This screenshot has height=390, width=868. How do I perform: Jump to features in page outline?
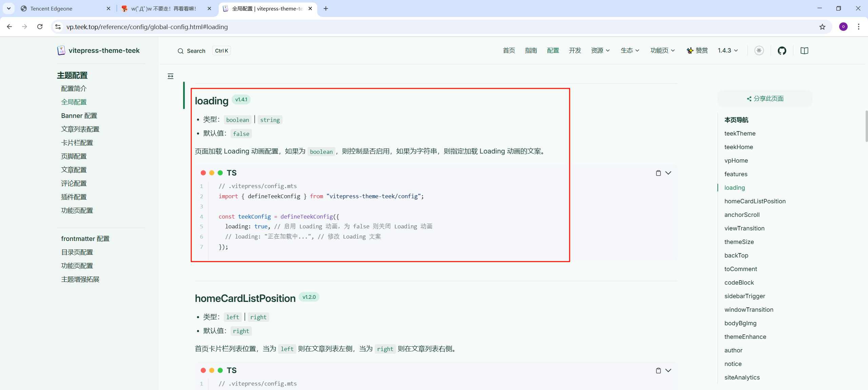(736, 174)
